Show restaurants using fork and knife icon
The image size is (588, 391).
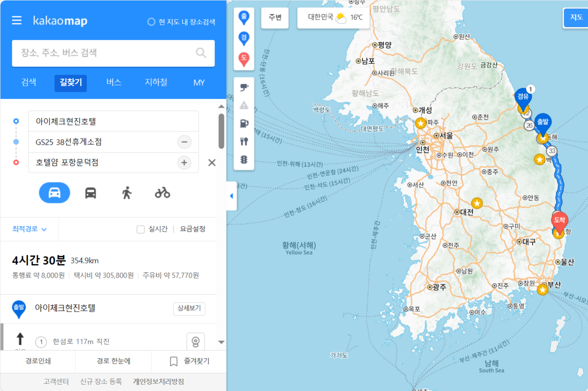[244, 141]
